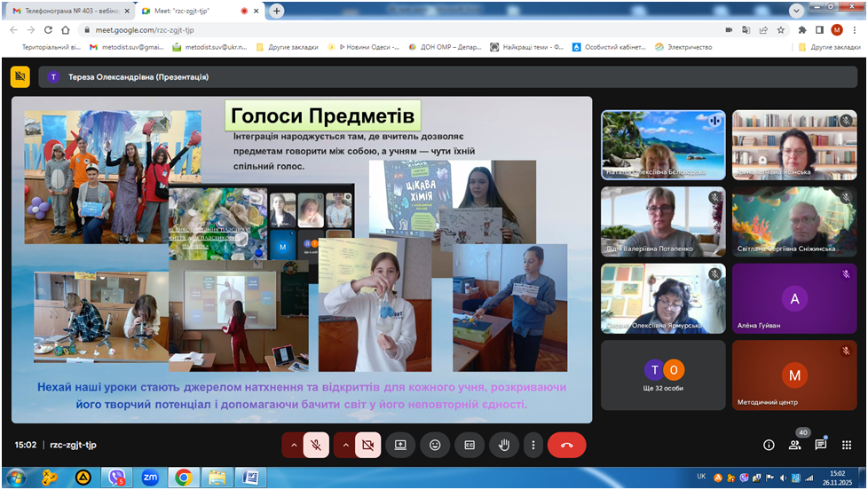The height and width of the screenshot is (490, 868).
Task: Open the Новини Одеси bookmark
Action: [364, 47]
